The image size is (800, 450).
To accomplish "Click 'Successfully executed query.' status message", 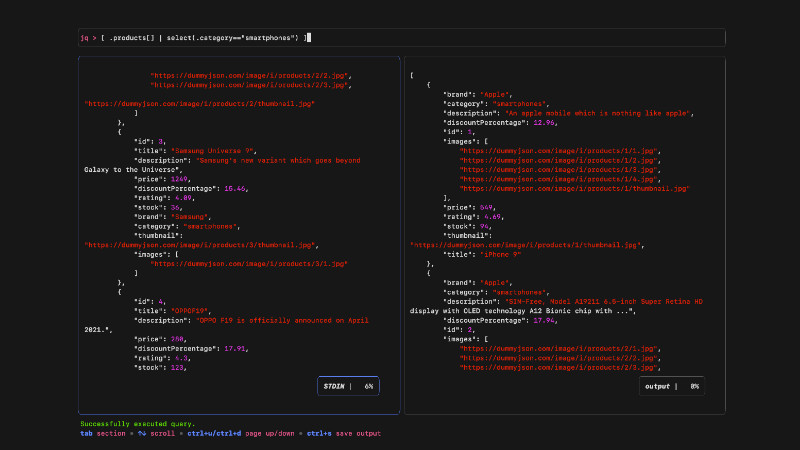I will (138, 424).
